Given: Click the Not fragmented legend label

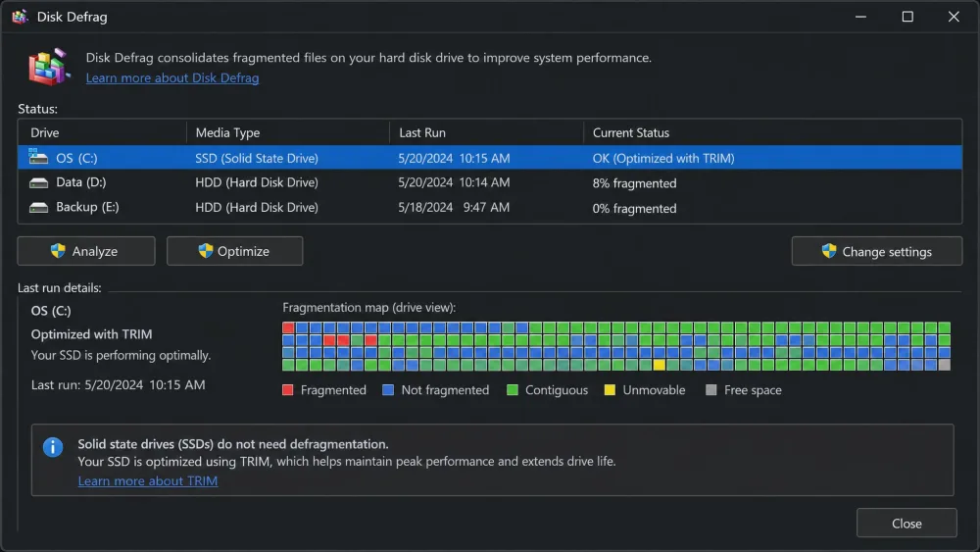Looking at the screenshot, I should [x=445, y=390].
